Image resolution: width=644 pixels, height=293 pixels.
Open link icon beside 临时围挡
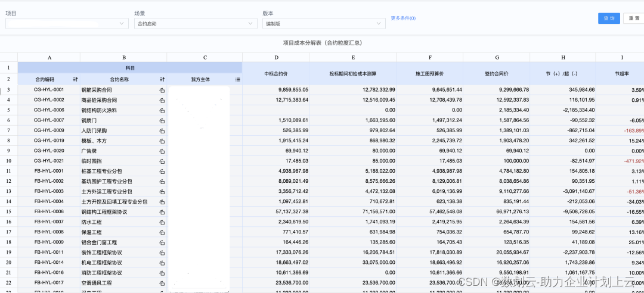(x=162, y=161)
